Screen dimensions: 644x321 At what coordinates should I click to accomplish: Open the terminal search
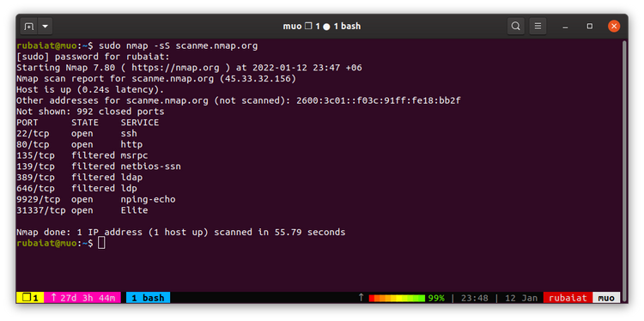515,27
